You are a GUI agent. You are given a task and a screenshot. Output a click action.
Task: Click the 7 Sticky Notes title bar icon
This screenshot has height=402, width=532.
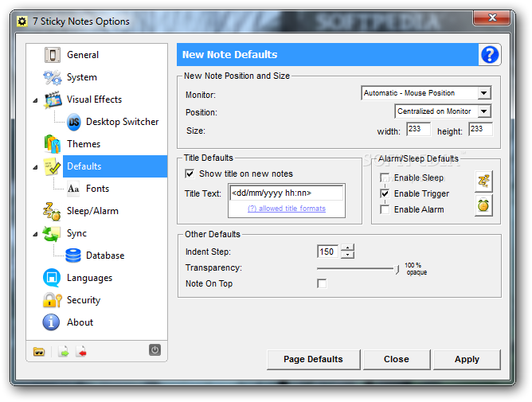tap(22, 21)
